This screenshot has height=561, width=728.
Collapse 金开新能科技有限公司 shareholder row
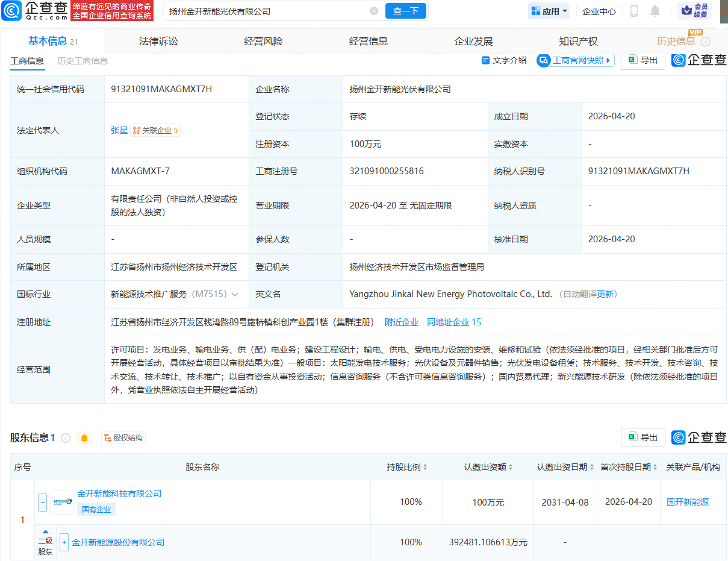[x=42, y=502]
